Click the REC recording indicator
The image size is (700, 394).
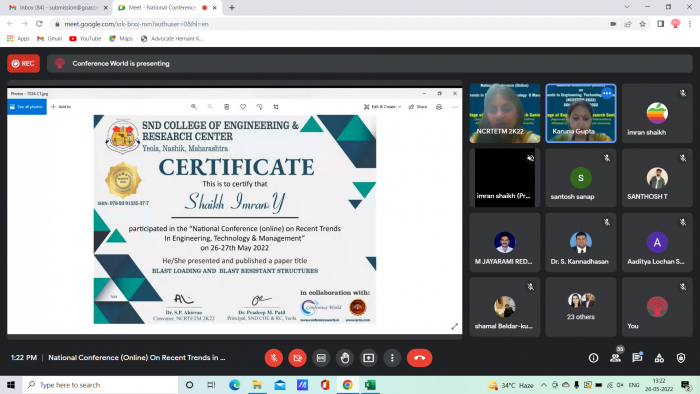coord(23,63)
